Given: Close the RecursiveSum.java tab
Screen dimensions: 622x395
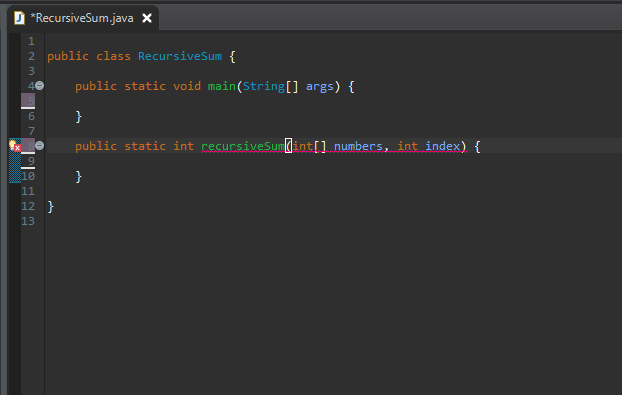Looking at the screenshot, I should [147, 18].
